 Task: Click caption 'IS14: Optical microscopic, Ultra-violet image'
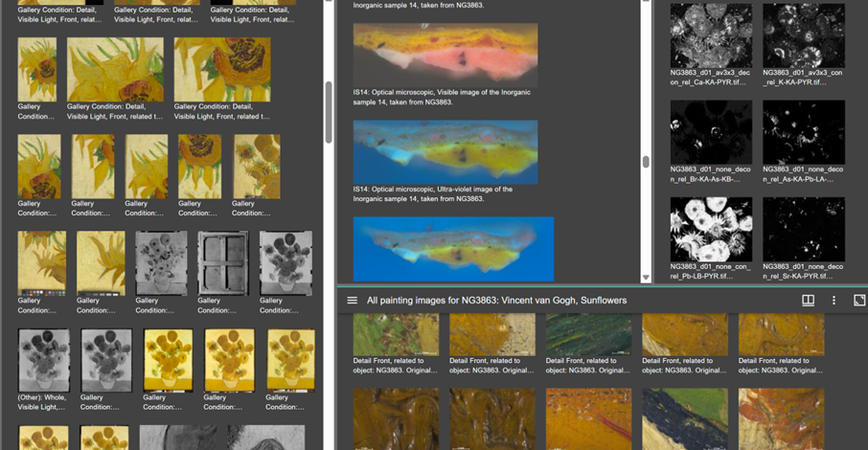(x=433, y=193)
